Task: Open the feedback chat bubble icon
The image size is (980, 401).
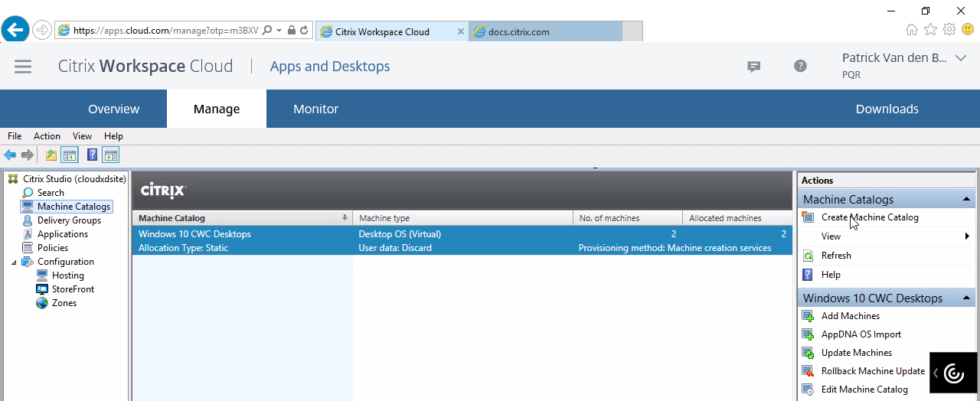Action: tap(754, 67)
